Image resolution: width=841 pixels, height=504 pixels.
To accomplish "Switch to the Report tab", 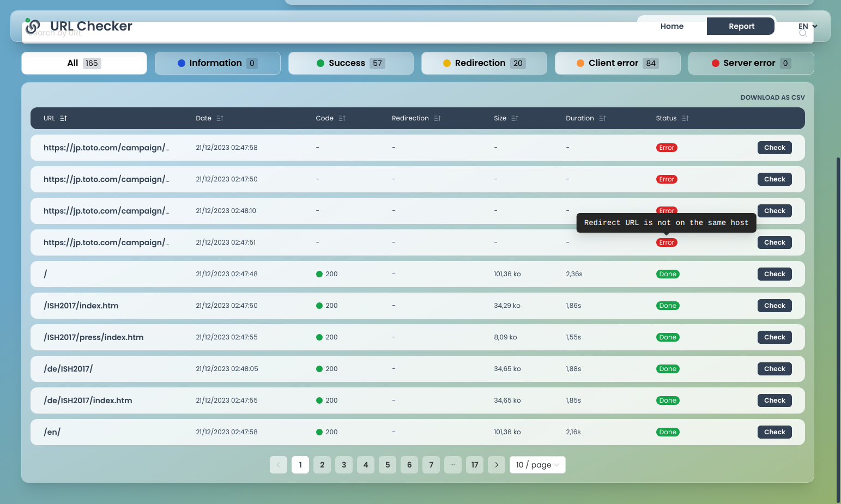I will point(741,26).
